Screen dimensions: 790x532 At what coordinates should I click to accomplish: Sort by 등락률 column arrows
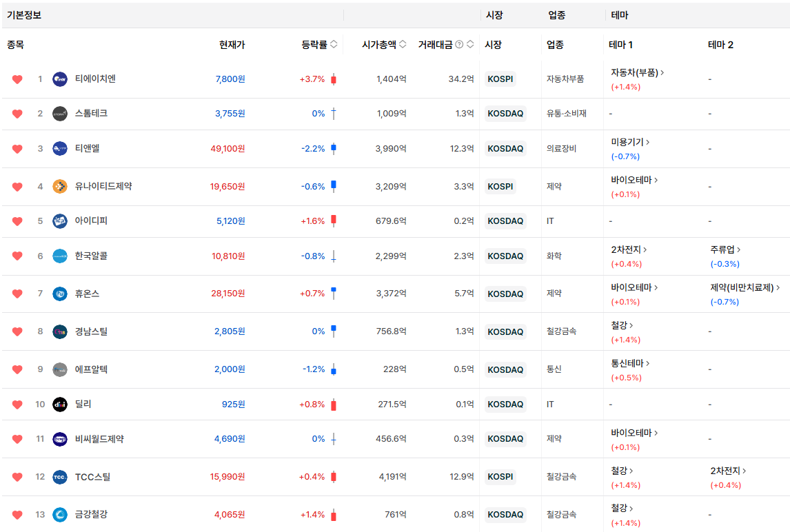tap(334, 45)
